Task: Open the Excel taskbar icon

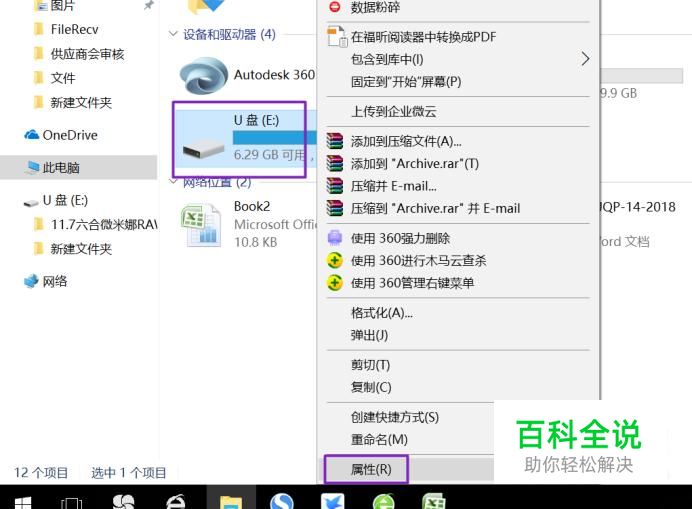Action: click(x=434, y=501)
